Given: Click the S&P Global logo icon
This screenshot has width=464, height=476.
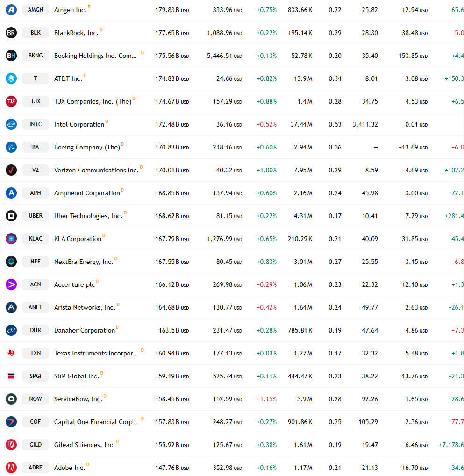Looking at the screenshot, I should pos(11,376).
